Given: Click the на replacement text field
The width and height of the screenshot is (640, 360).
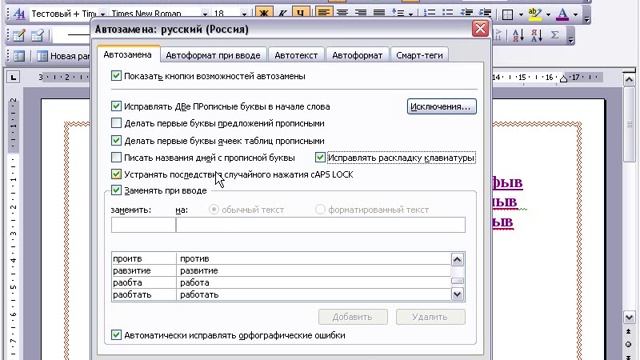Looking at the screenshot, I should pyautogui.click(x=320, y=225).
